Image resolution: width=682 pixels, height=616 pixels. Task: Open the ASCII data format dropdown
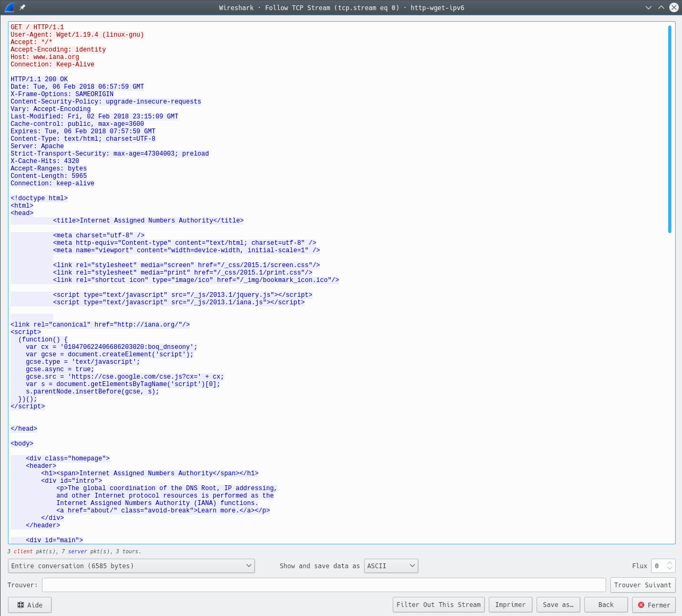point(391,566)
